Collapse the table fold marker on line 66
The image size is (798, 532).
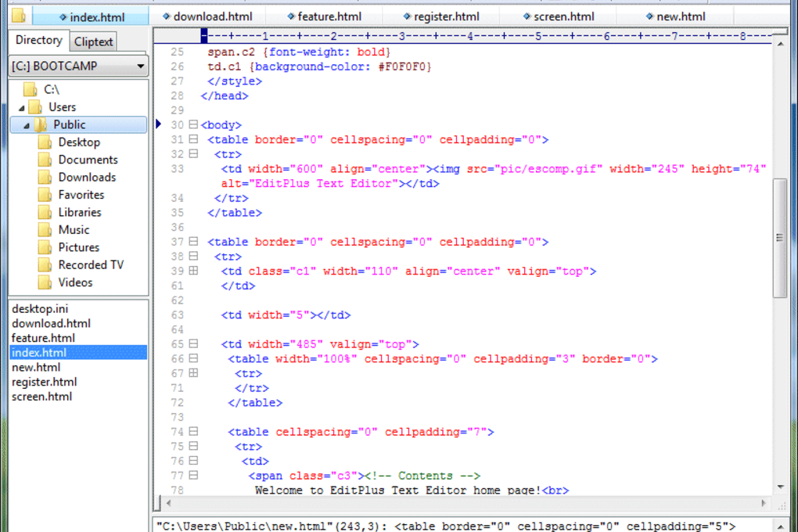(x=193, y=358)
